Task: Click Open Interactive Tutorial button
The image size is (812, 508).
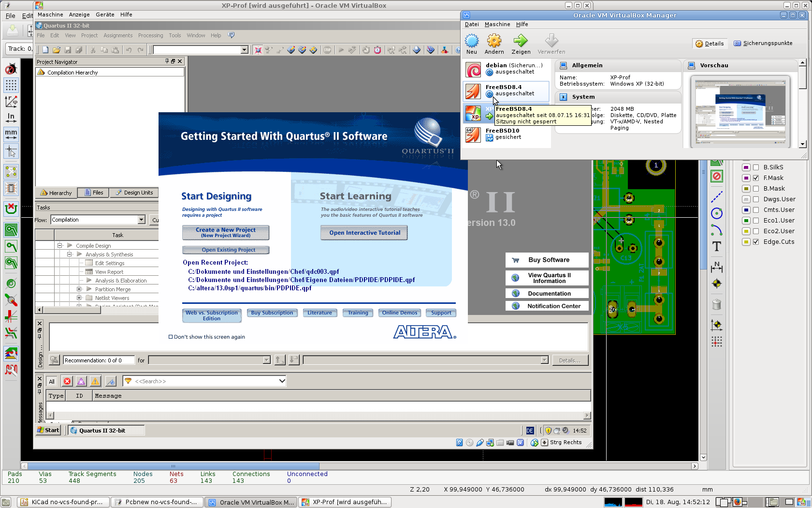Action: [x=364, y=233]
